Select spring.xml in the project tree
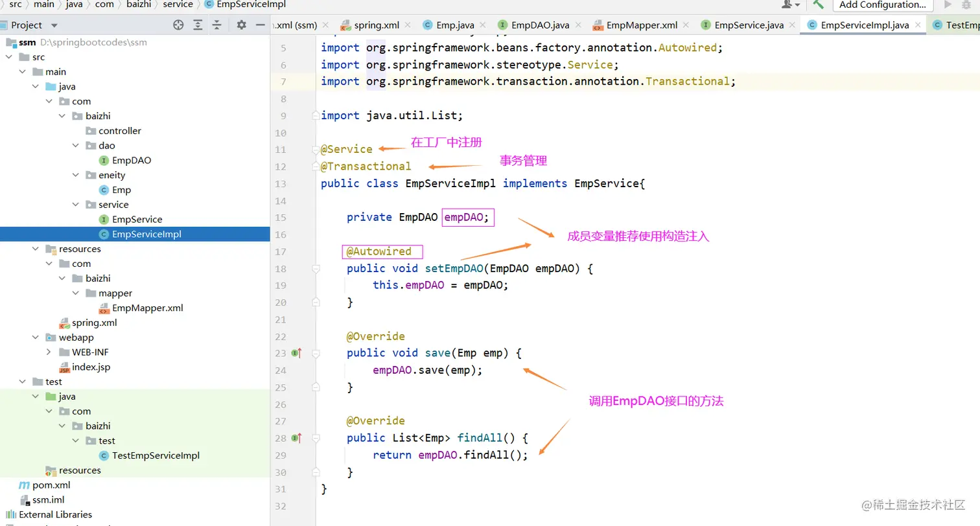 click(94, 323)
